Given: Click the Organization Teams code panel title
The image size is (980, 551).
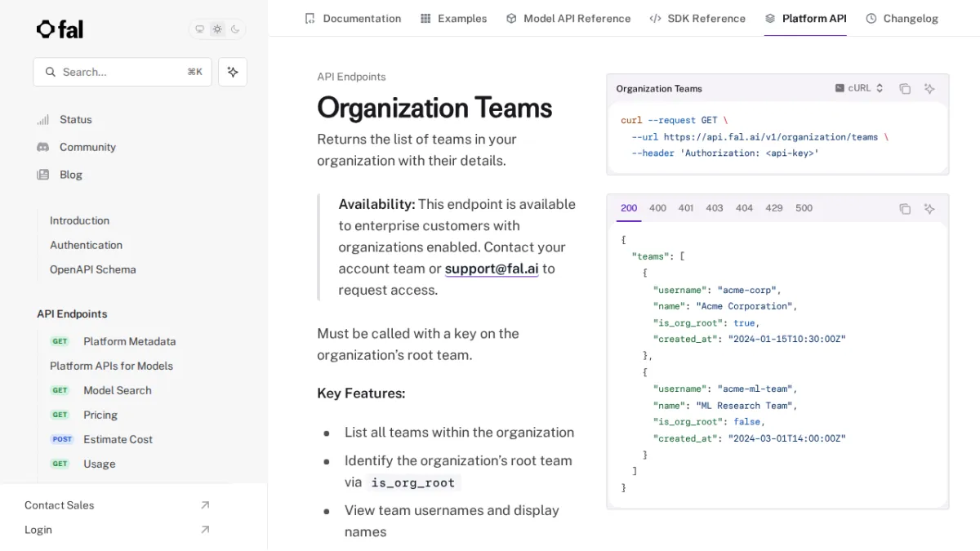Looking at the screenshot, I should (x=659, y=88).
